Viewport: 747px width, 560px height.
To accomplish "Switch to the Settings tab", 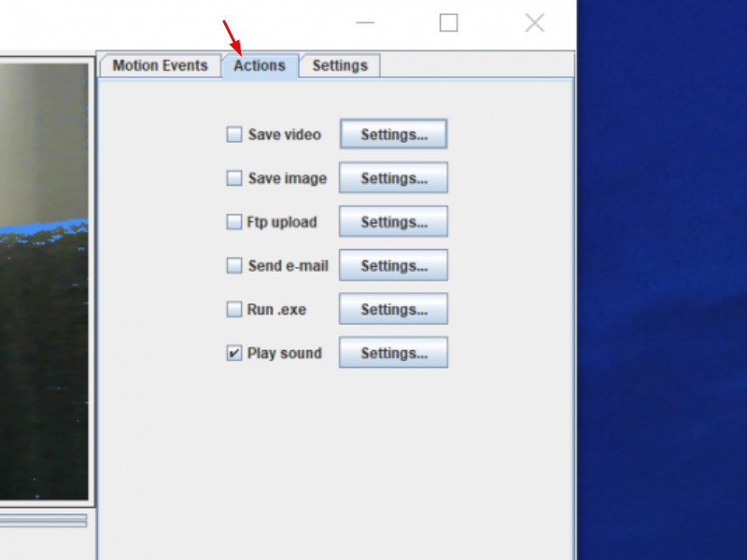I will click(340, 65).
